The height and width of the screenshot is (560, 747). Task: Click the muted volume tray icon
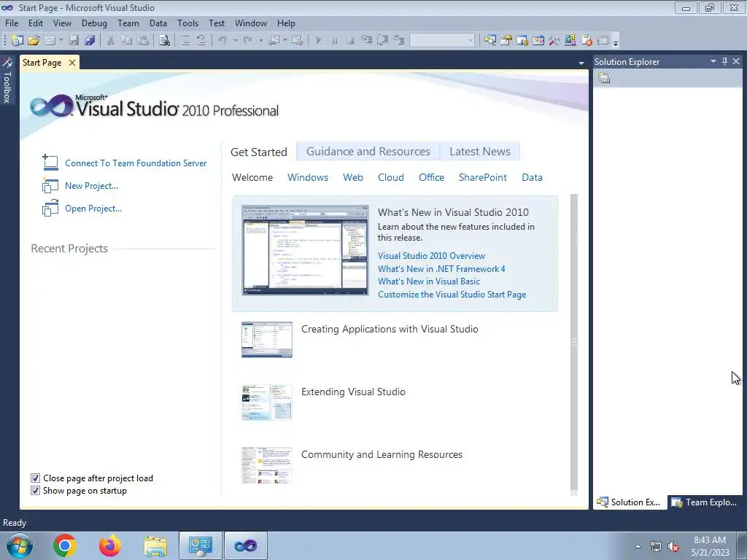673,546
